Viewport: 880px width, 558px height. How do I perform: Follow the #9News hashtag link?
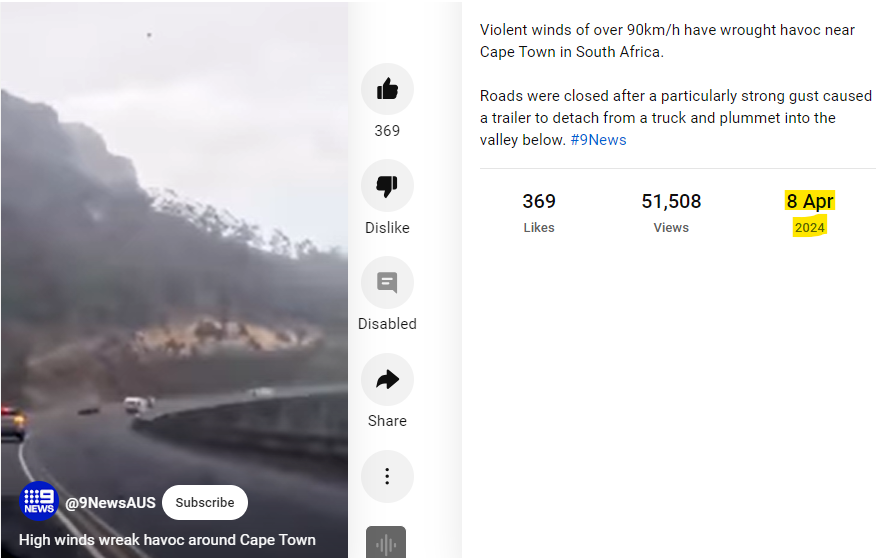[598, 140]
